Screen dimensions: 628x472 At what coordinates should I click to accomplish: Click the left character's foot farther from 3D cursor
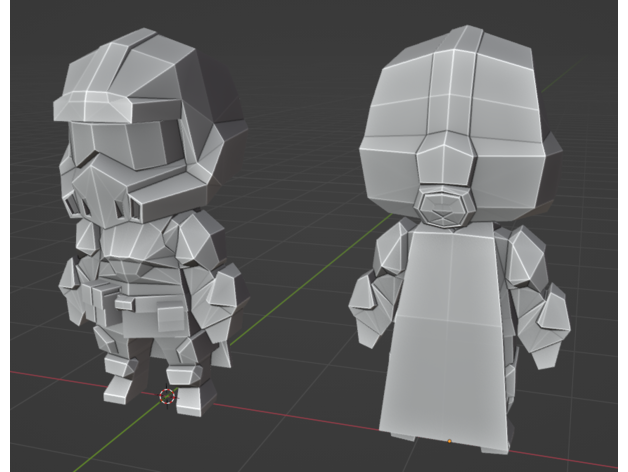[119, 386]
